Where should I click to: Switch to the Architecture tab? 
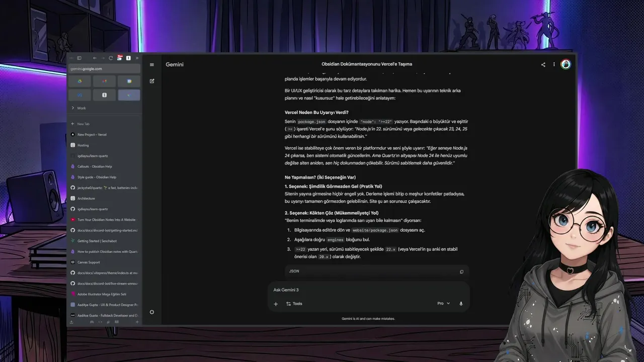[x=105, y=198]
